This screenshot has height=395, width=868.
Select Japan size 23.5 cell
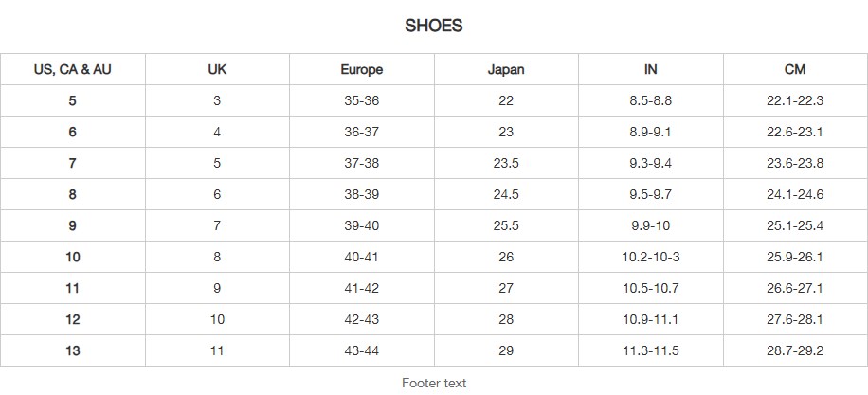506,163
